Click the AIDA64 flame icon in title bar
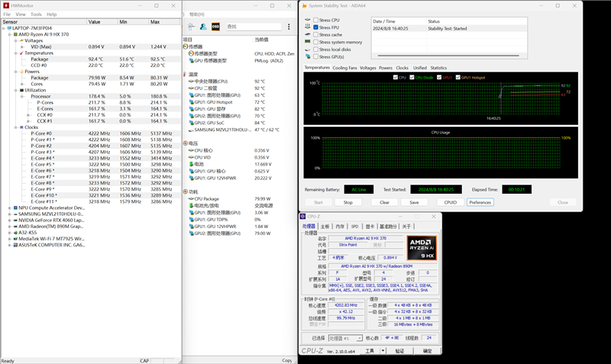The image size is (611, 364). (x=304, y=6)
